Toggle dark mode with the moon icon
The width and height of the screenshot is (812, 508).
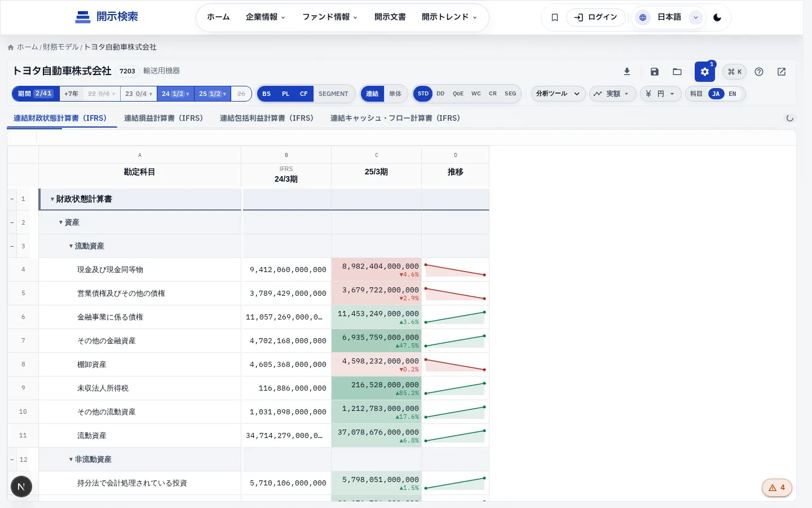(717, 17)
